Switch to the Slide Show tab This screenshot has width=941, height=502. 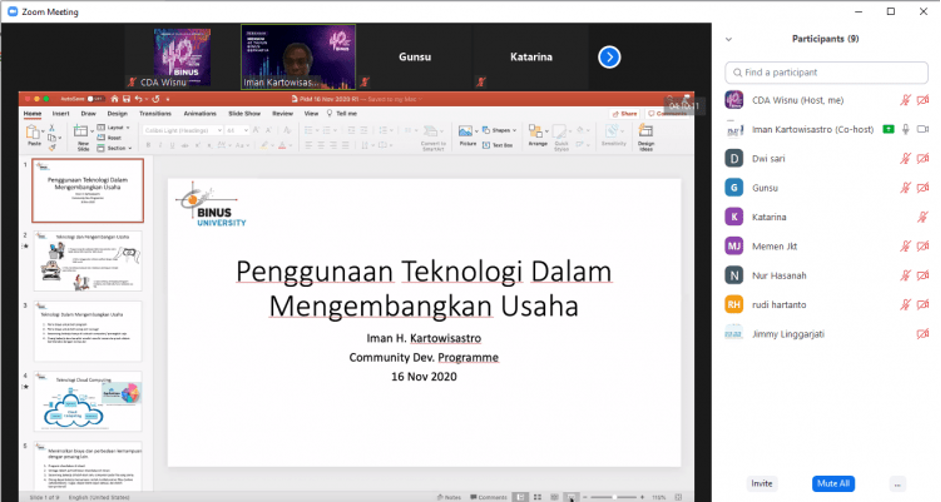point(244,114)
